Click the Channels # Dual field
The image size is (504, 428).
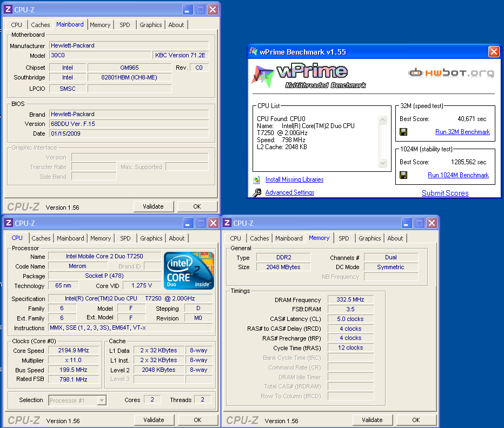(391, 257)
